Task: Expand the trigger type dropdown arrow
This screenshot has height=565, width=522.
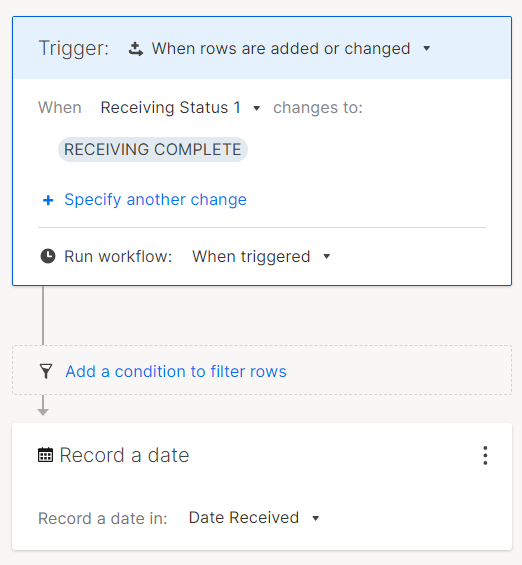Action: click(427, 48)
